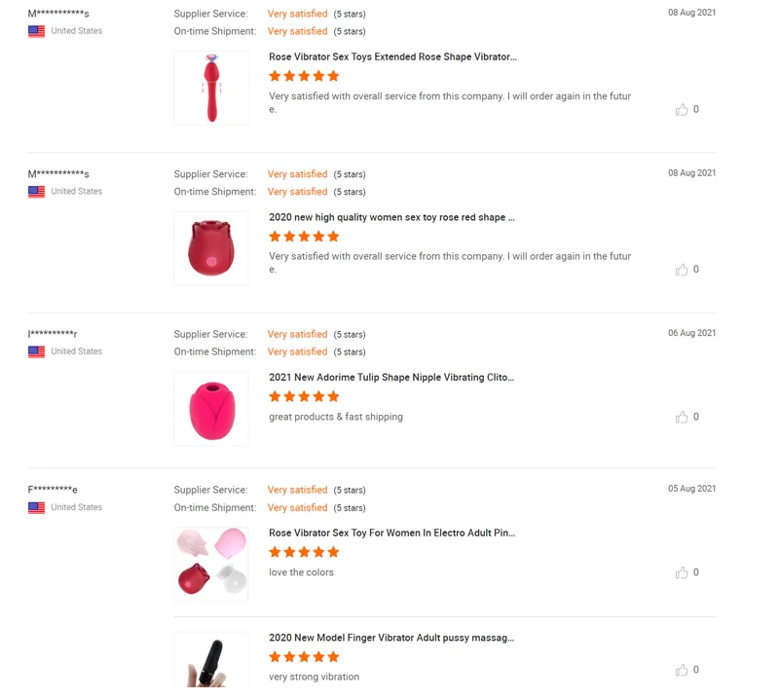This screenshot has height=700, width=779.
Task: Click star rating above "love the colors"
Action: click(304, 552)
